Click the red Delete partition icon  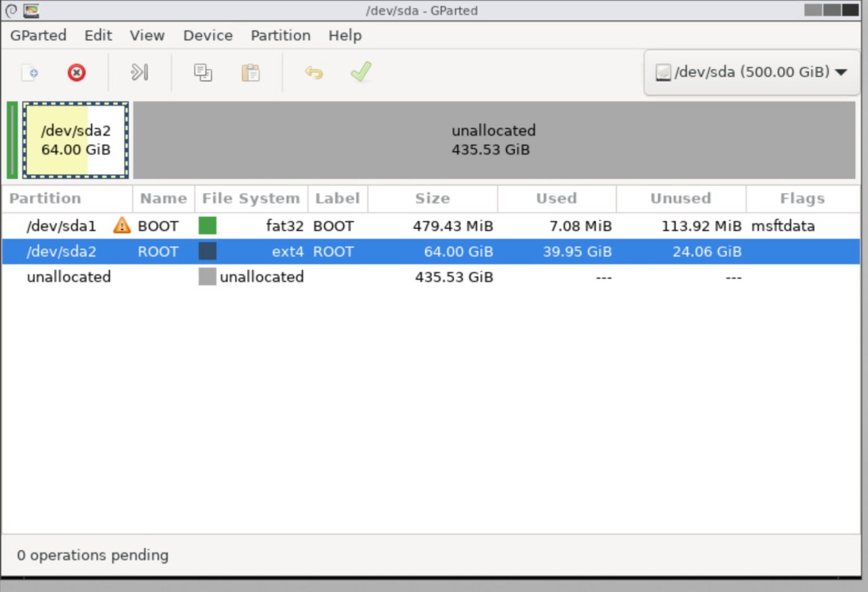pos(77,73)
